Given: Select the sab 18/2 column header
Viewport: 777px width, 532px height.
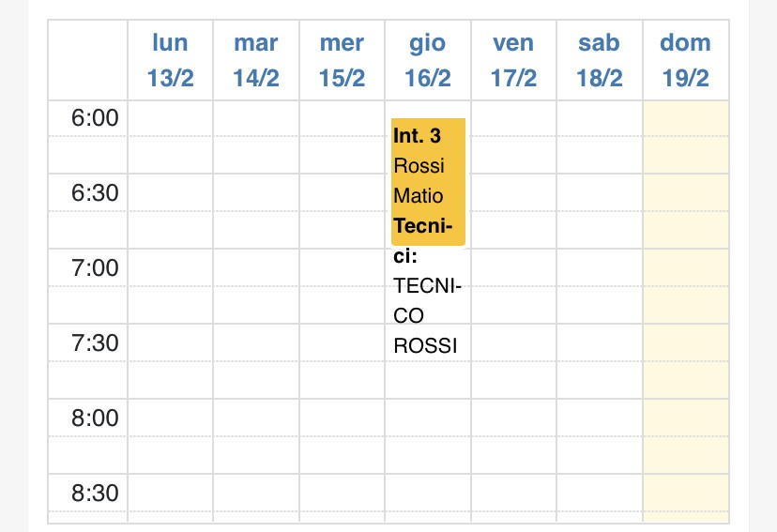Looking at the screenshot, I should click(x=599, y=60).
